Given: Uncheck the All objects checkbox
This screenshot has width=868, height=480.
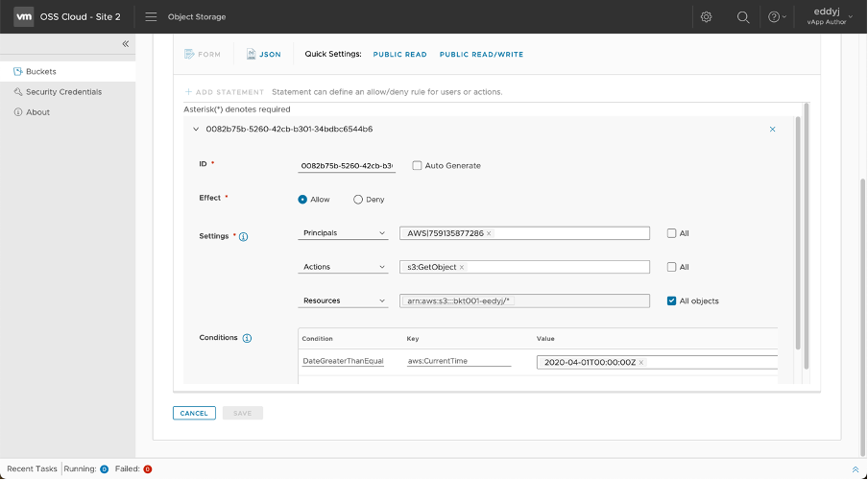Looking at the screenshot, I should point(671,300).
